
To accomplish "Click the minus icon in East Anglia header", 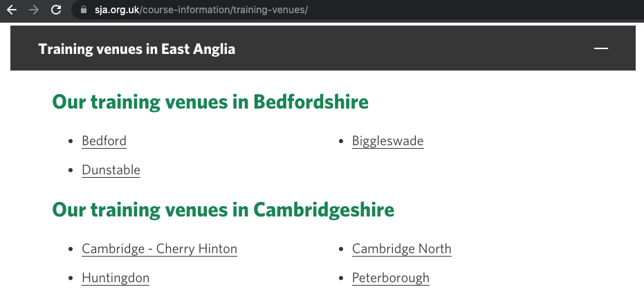I will click(600, 48).
